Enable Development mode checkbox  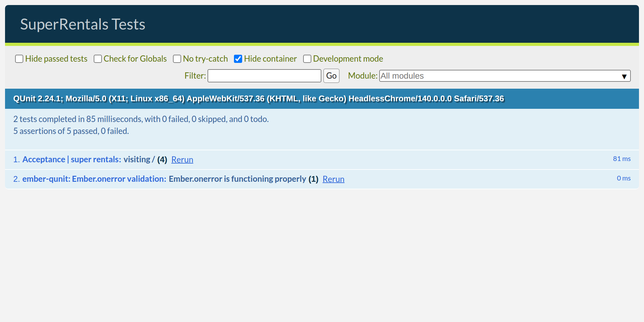307,59
